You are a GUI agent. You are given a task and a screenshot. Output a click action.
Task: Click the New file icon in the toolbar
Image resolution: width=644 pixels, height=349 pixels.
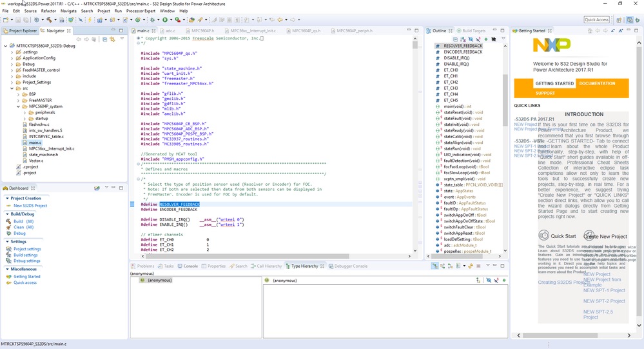click(6, 19)
